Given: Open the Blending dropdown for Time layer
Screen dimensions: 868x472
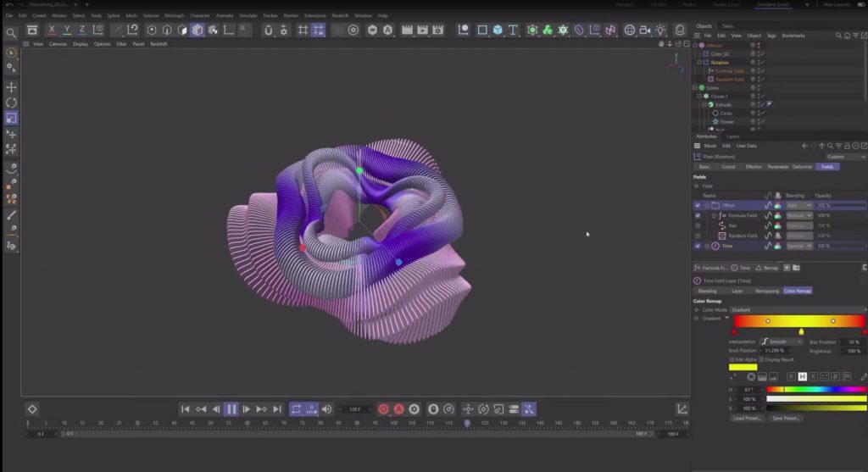Looking at the screenshot, I should coord(798,246).
